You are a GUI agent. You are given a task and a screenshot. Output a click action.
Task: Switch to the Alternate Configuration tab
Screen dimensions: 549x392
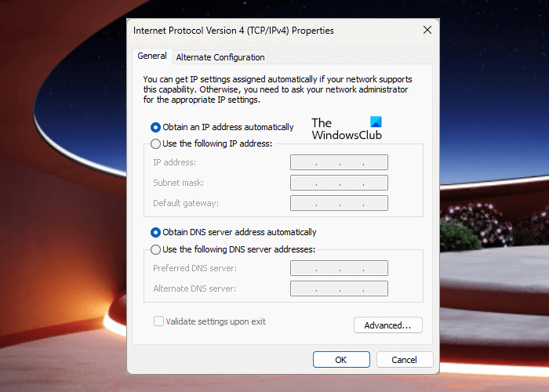(220, 57)
